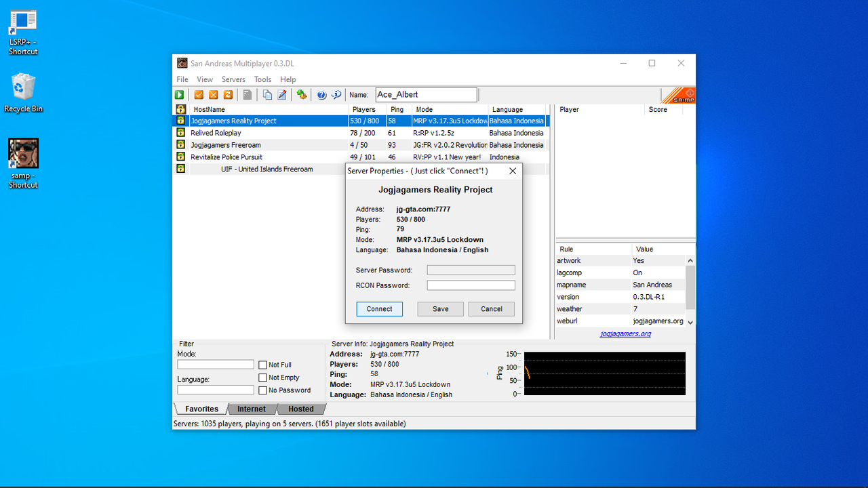Click the Name field containing Ace_Albert
Viewport: 868px width, 488px height.
click(427, 95)
